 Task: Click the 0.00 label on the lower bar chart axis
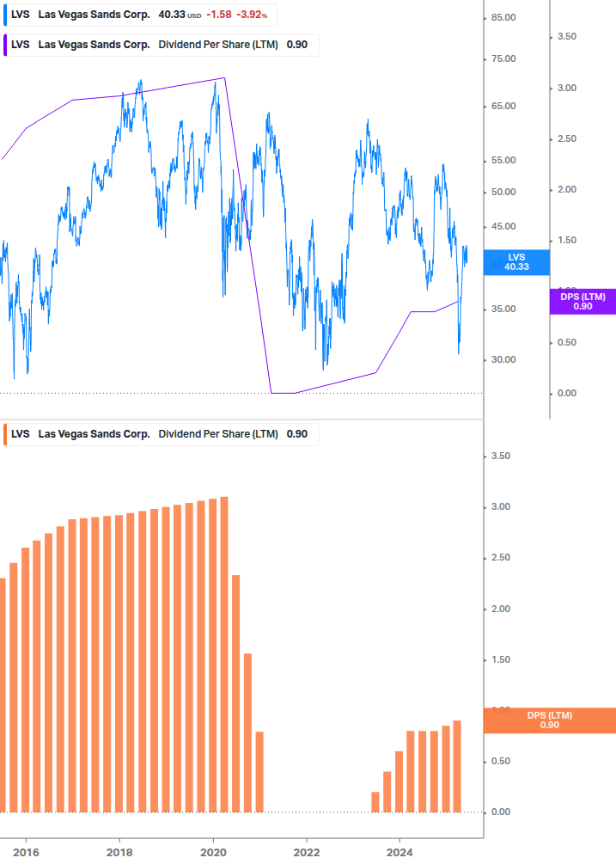pos(500,812)
